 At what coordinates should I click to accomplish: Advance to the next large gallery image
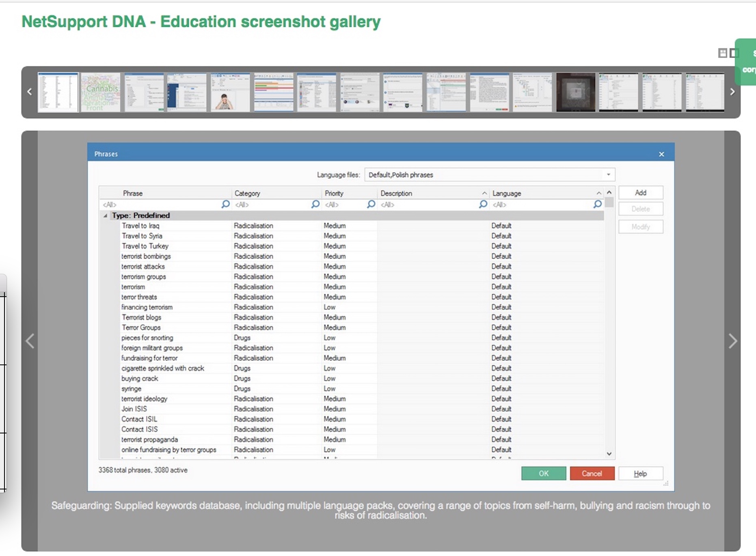(x=732, y=341)
